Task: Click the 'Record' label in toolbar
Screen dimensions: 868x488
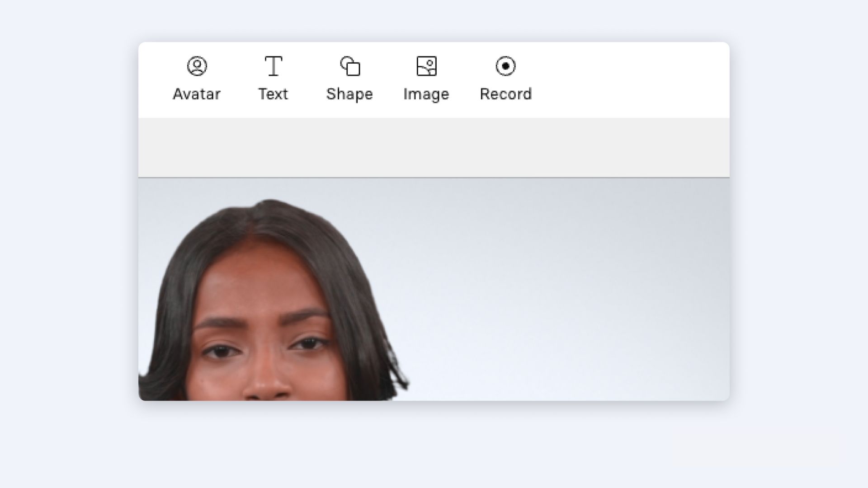Action: click(505, 94)
